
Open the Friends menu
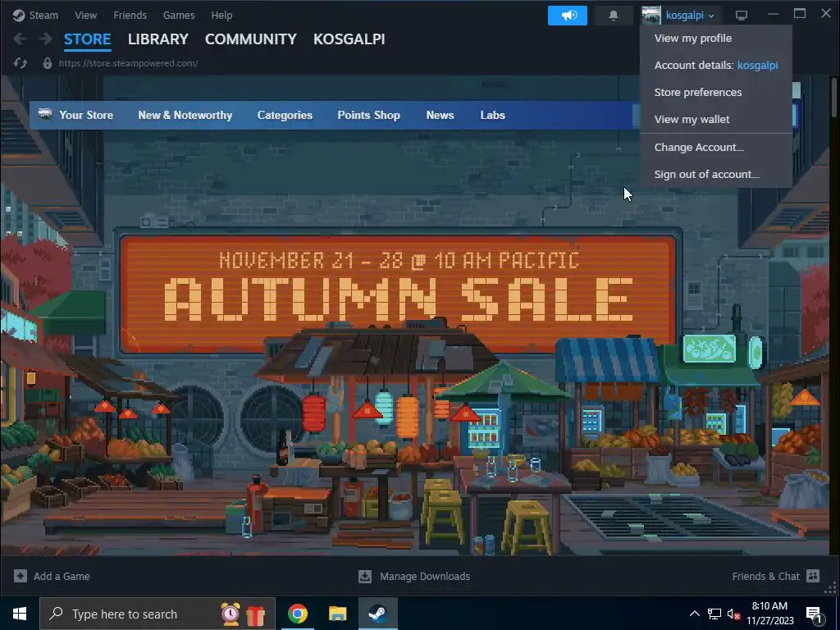130,15
